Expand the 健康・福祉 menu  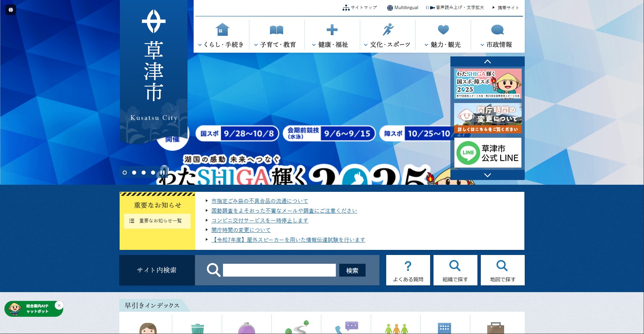pos(330,45)
